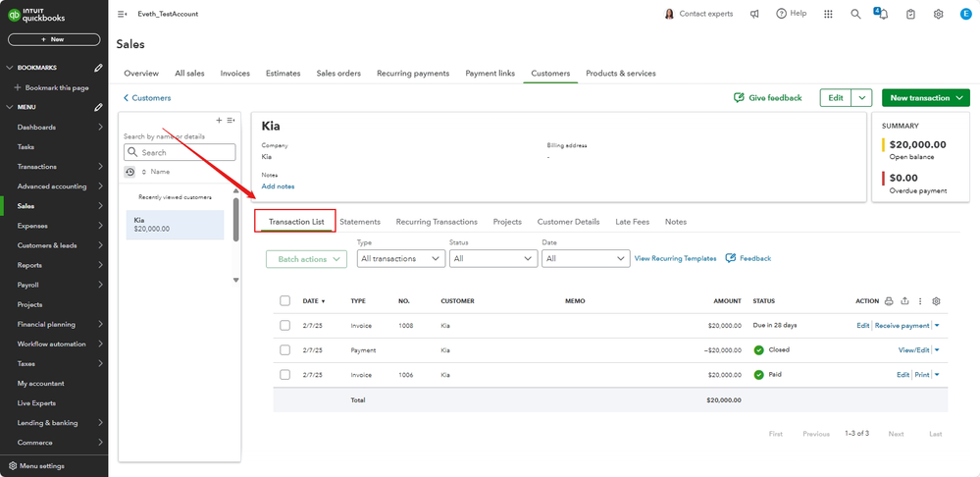Open the settings gear in top bar
980x477 pixels.
click(x=938, y=14)
